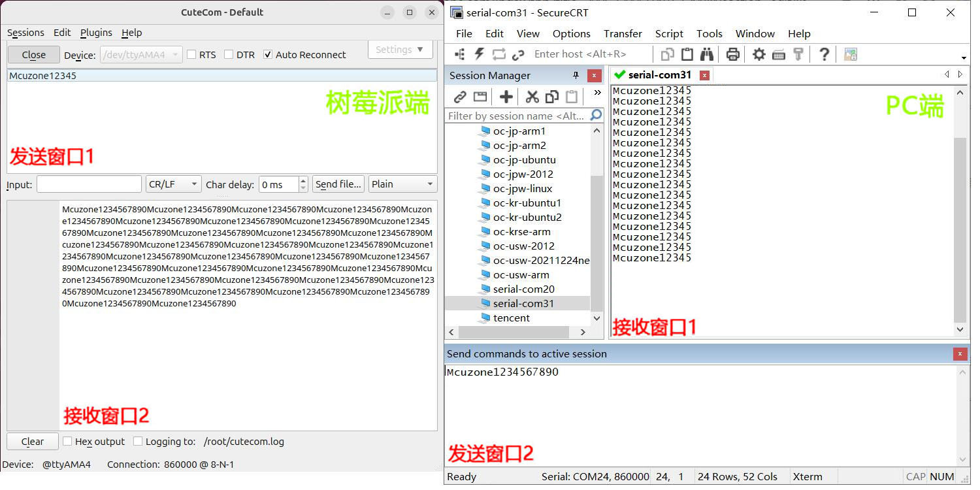Click the Help question mark icon
The width and height of the screenshot is (980, 490).
825,54
